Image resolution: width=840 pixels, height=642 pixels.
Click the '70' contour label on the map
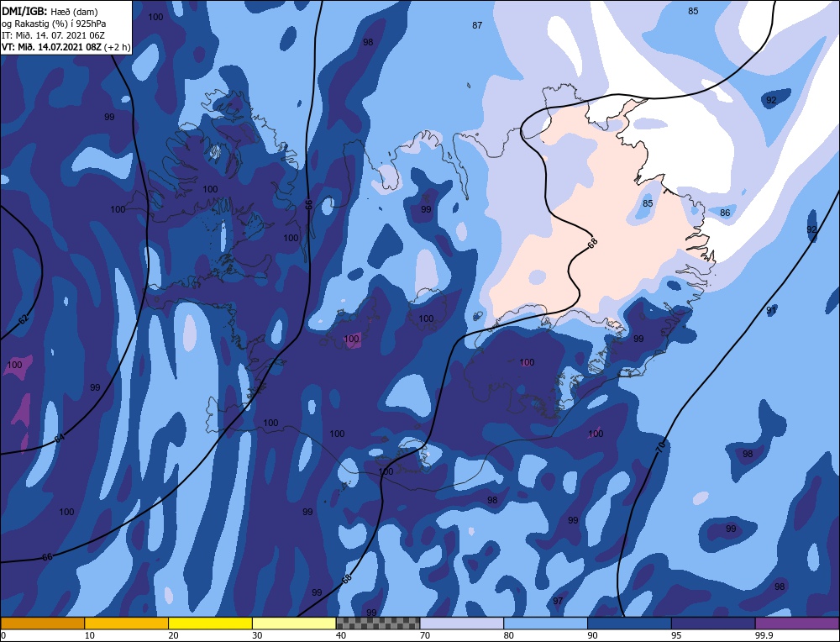660,446
